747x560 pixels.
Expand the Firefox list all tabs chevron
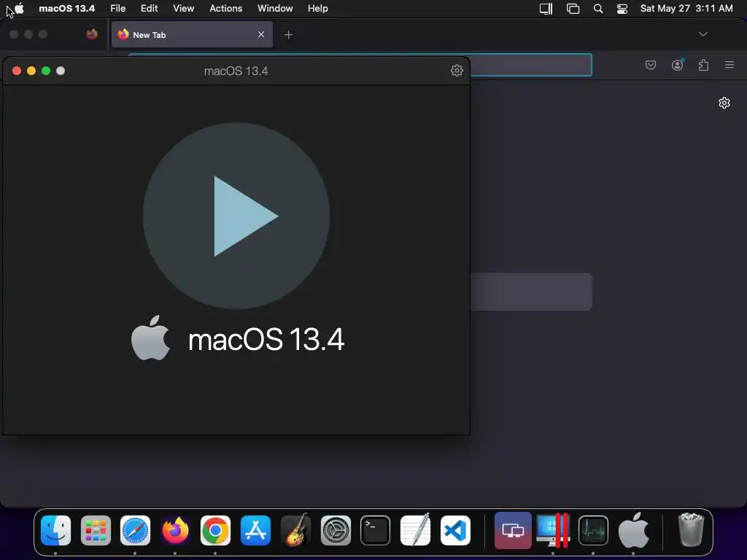[x=703, y=34]
